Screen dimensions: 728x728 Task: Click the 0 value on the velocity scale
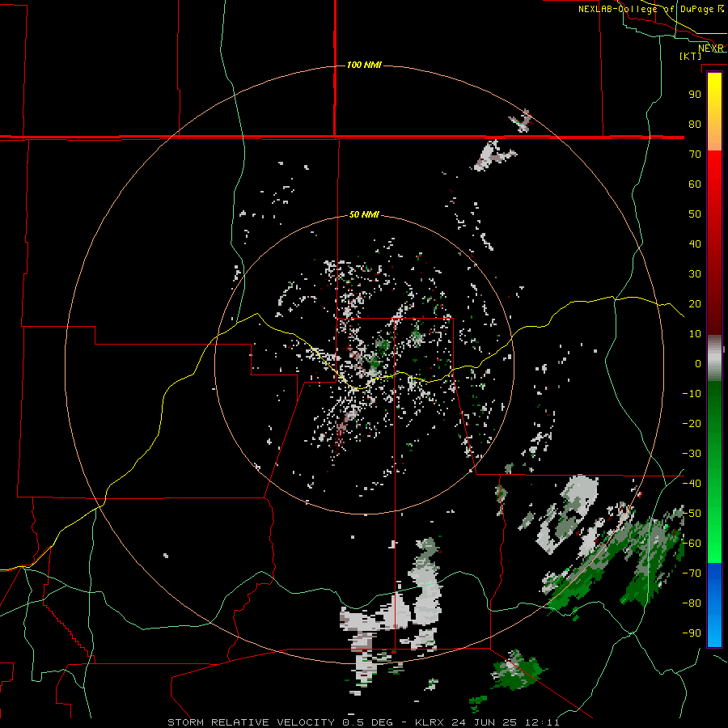(x=698, y=363)
